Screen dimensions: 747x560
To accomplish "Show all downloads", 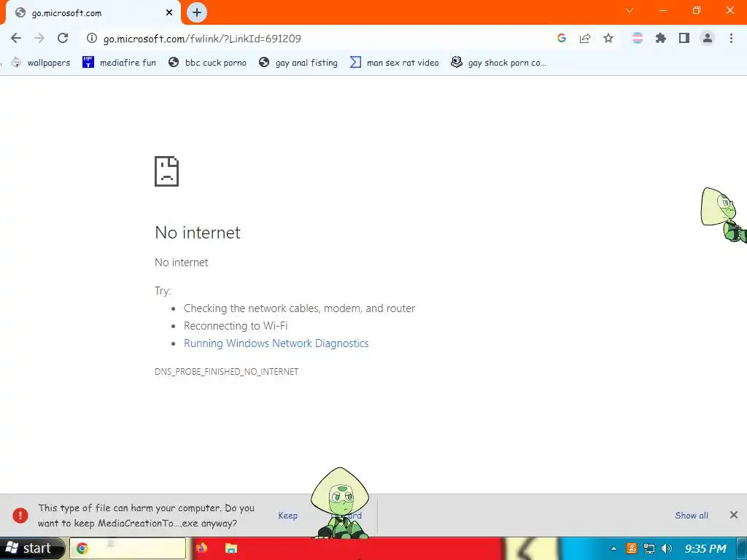I will (692, 516).
